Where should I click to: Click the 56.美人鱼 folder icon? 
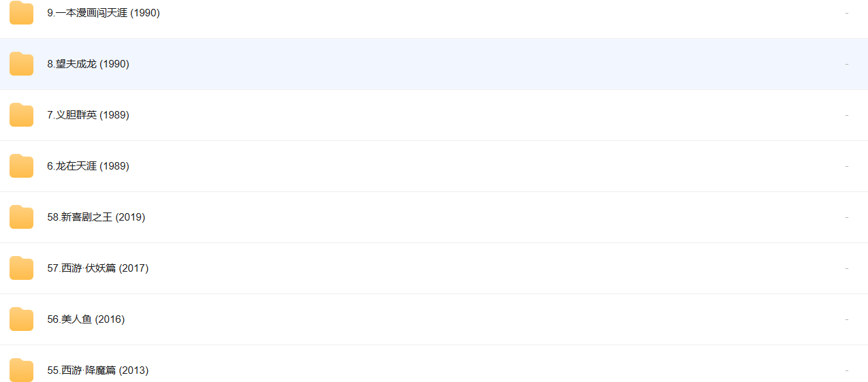pos(21,319)
